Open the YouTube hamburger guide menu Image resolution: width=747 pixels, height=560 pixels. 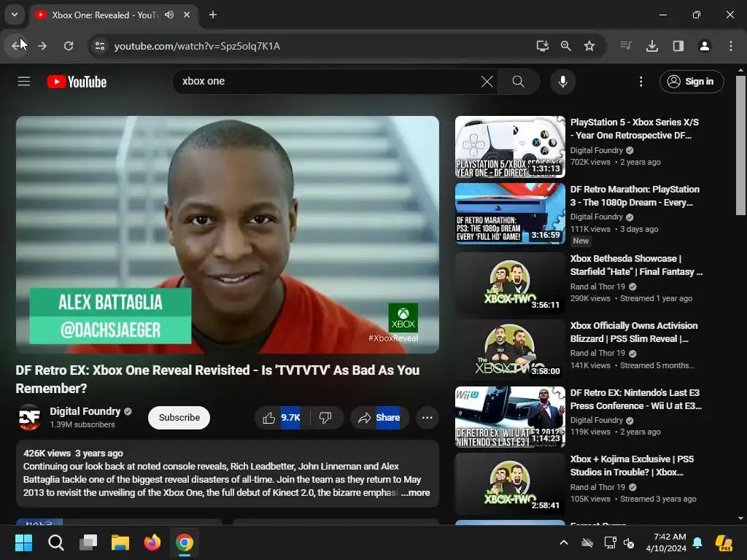[x=24, y=82]
